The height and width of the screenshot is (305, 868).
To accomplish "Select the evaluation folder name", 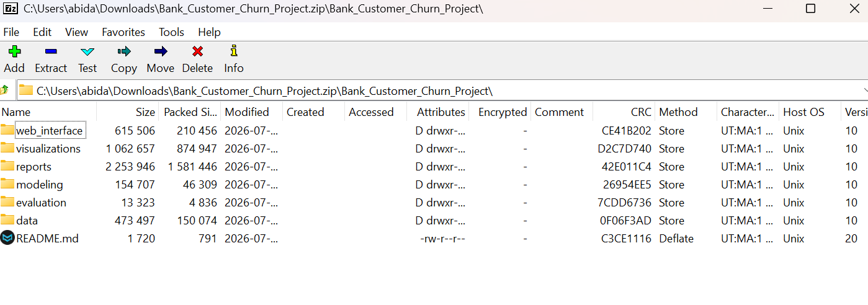I will 41,203.
